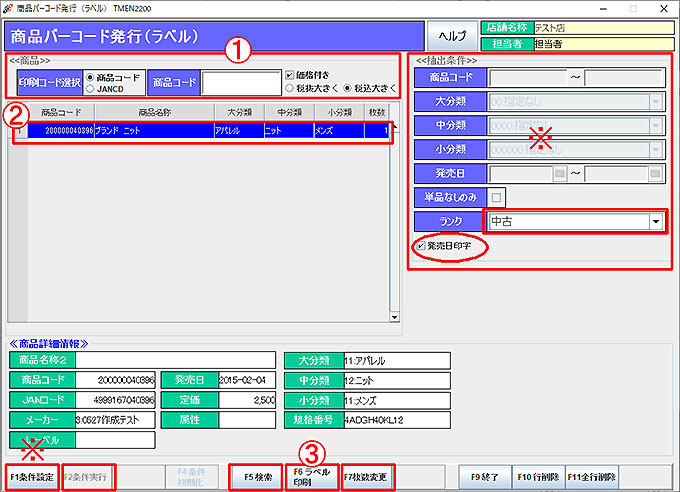Click the 商品コード input field in the product area
Viewport: 680px width, 492px height.
tap(240, 82)
